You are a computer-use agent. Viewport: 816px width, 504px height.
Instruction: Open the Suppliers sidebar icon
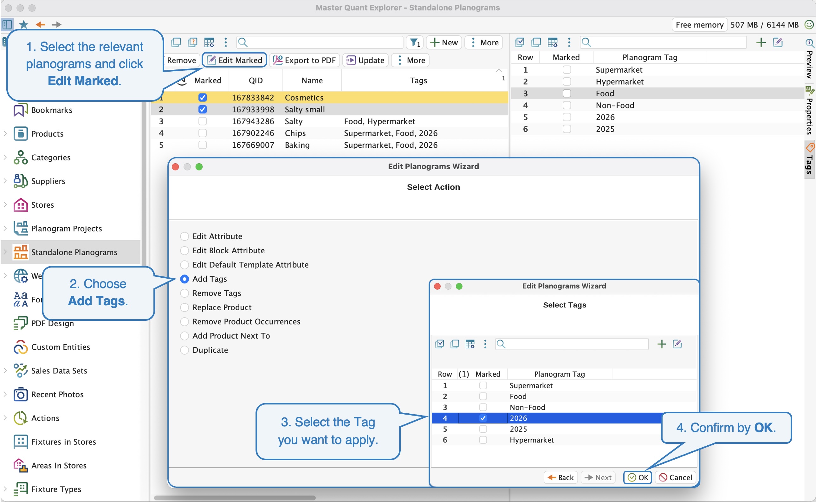tap(20, 181)
